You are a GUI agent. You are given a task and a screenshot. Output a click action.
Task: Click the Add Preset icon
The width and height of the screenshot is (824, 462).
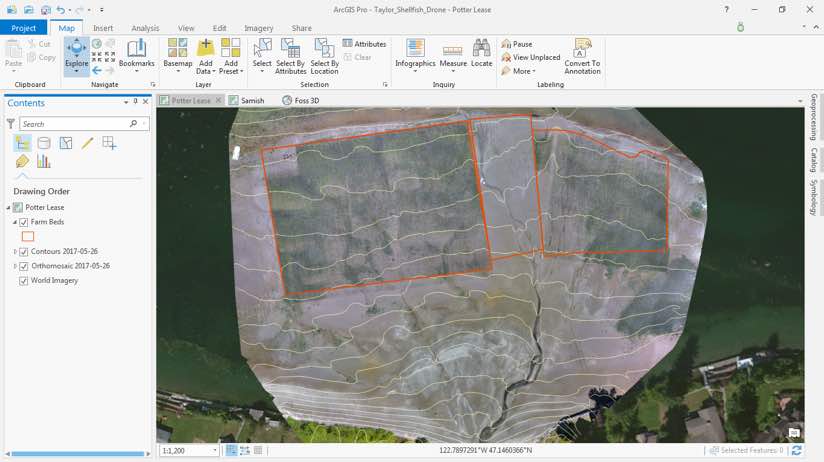click(231, 48)
